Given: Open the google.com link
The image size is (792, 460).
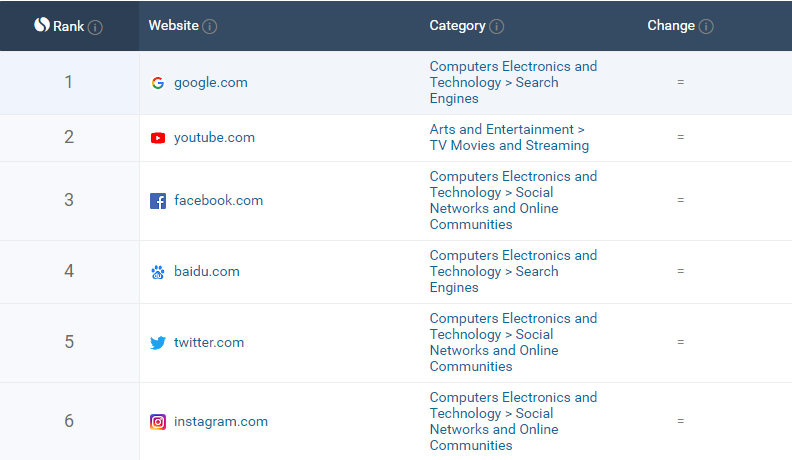Looking at the screenshot, I should pos(210,83).
